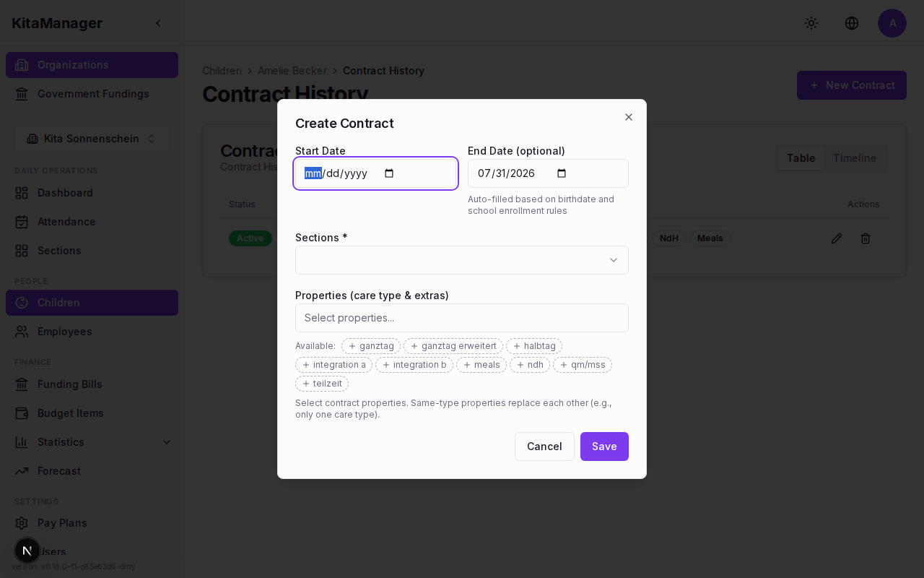Click the language globe icon
924x578 pixels.
tap(852, 23)
